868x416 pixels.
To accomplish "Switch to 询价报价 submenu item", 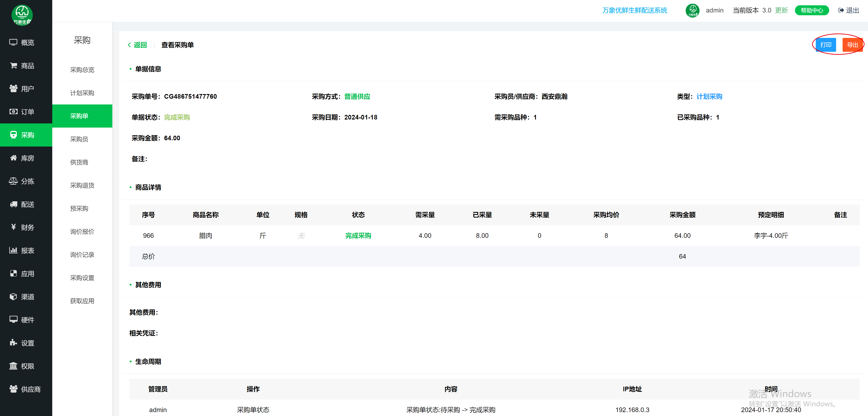I will coord(82,231).
